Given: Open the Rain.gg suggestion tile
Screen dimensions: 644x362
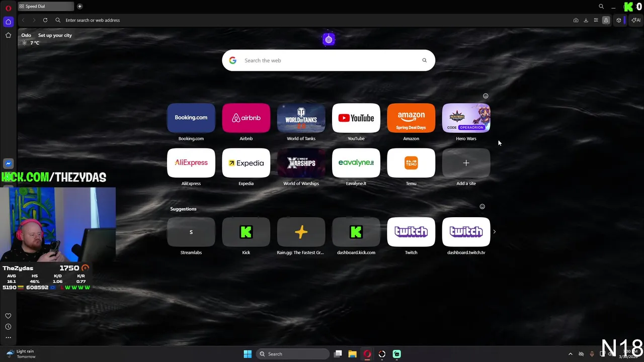Looking at the screenshot, I should coord(301,232).
